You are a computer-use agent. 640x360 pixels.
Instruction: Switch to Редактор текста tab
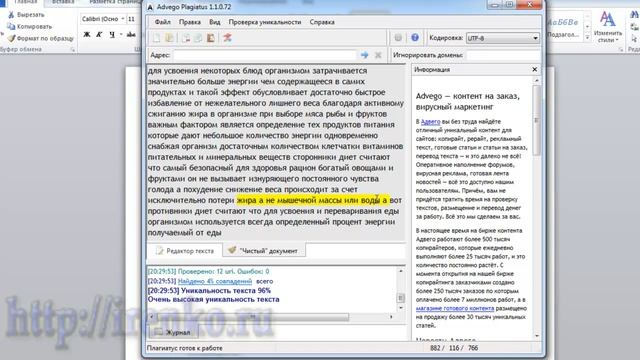(x=184, y=251)
